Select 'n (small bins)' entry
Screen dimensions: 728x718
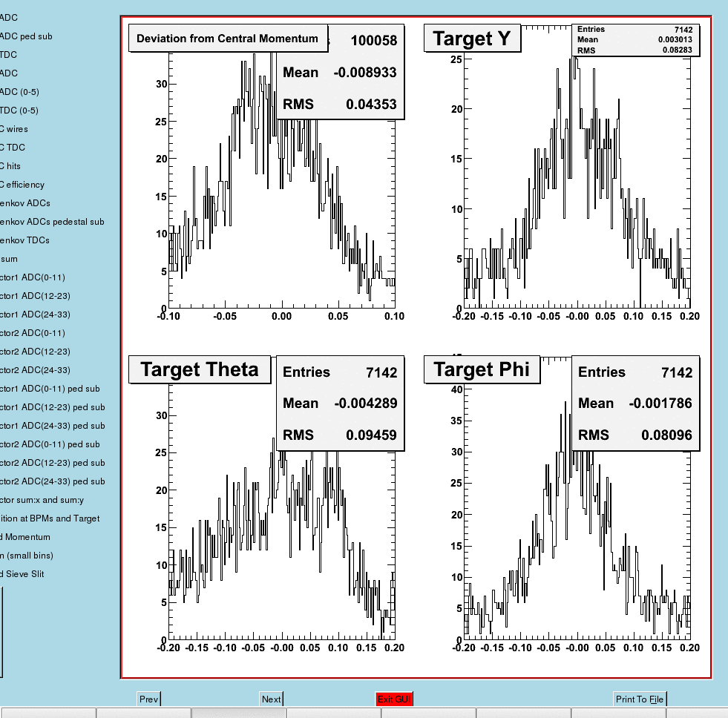[27, 556]
